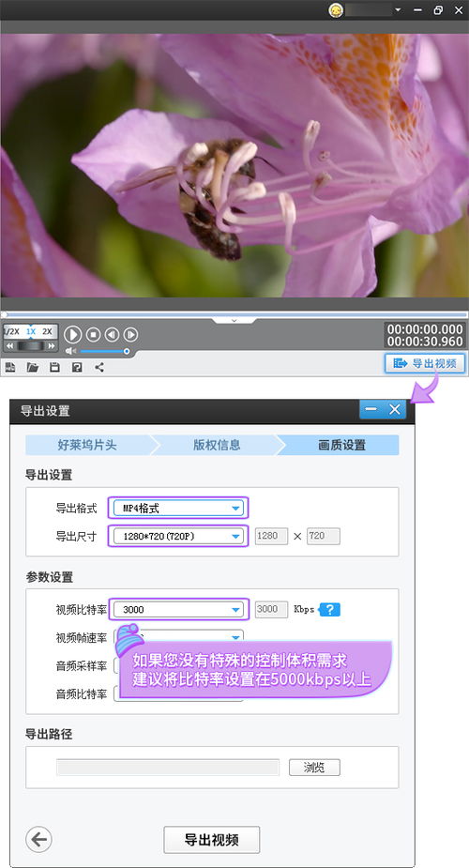Viewport: 469px width, 868px height.
Task: Open the bitrate help question mark
Action: [x=330, y=610]
